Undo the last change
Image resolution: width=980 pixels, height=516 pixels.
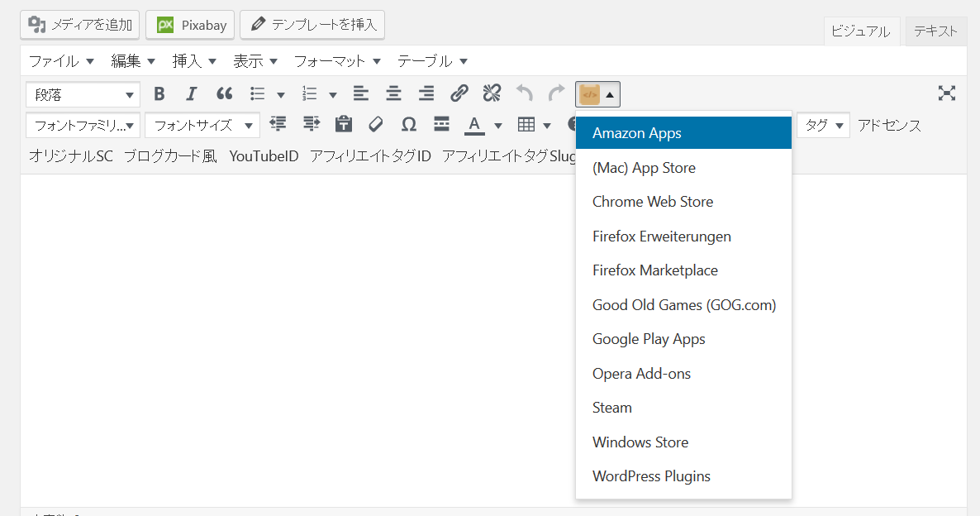click(x=524, y=93)
